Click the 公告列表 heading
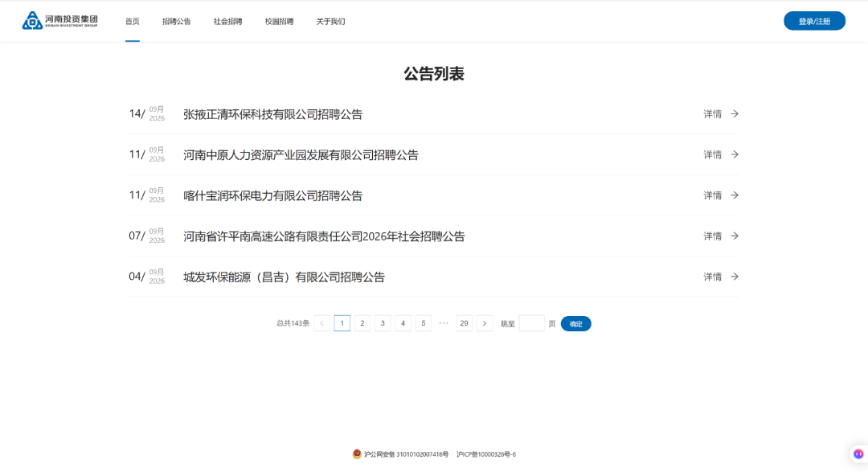Viewport: 868px width, 476px height. 434,74
